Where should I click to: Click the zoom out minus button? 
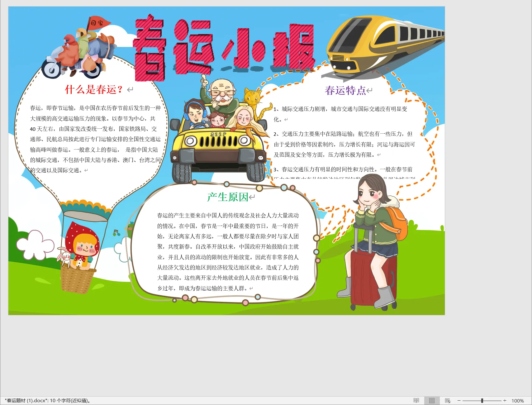459,401
